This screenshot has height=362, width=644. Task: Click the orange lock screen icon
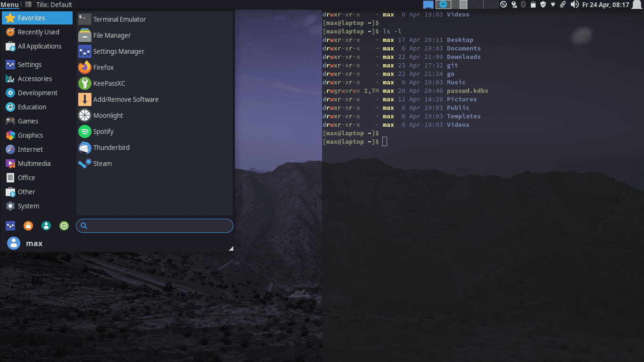[28, 226]
